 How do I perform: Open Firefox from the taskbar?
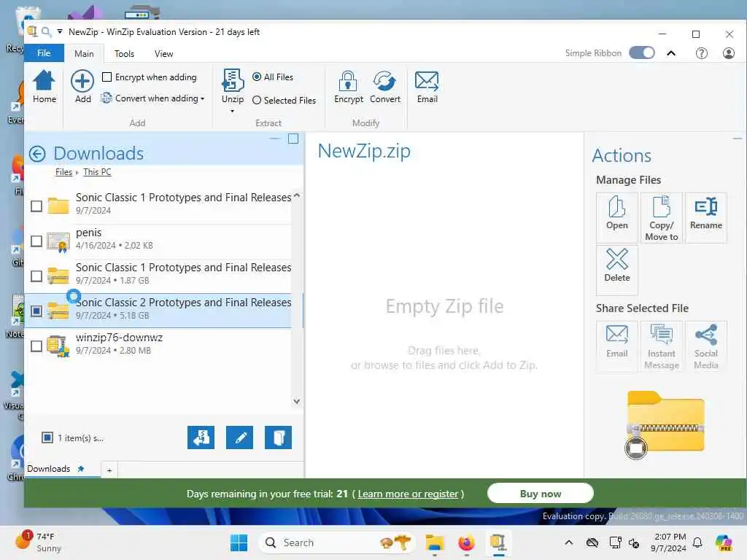[466, 542]
